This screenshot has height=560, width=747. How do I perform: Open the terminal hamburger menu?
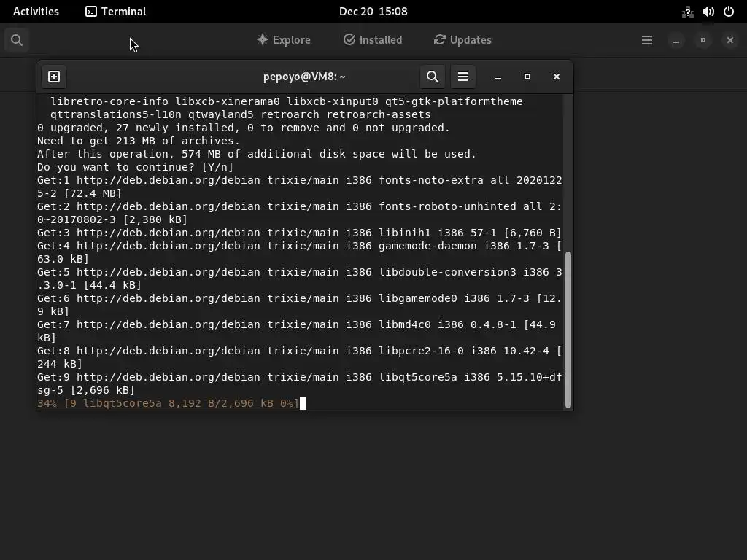point(463,77)
